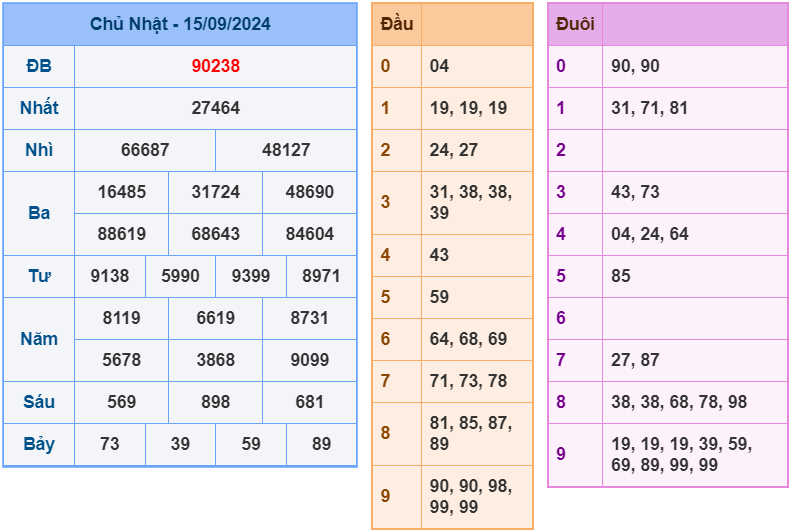Select third prize number 88619
792x530 pixels.
click(122, 233)
